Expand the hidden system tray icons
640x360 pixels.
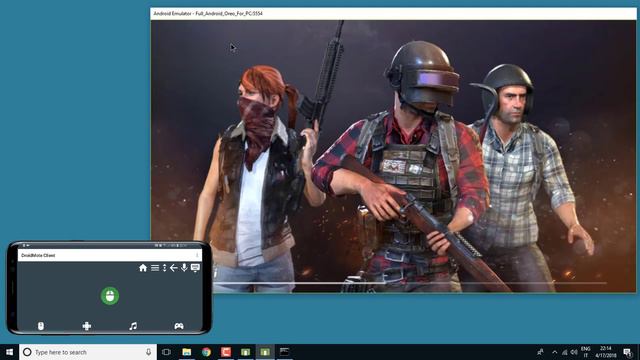click(554, 352)
